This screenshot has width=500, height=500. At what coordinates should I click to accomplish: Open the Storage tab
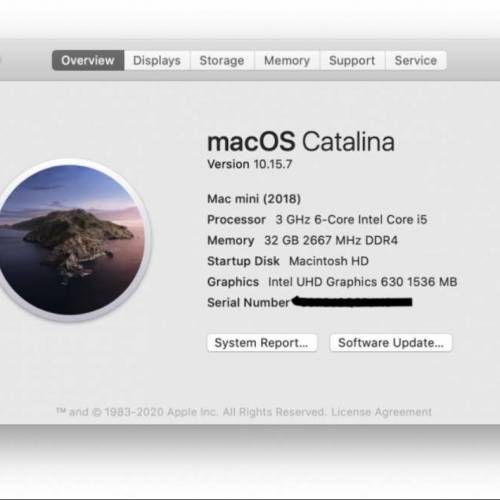click(222, 60)
